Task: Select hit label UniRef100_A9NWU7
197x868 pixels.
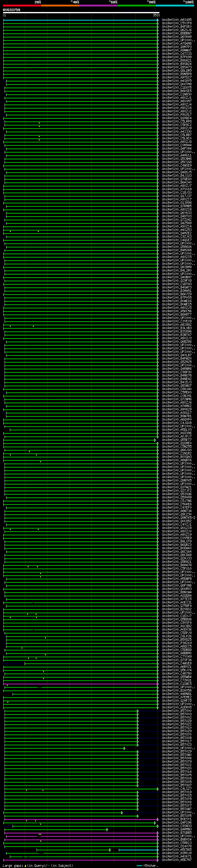Action: point(177,50)
